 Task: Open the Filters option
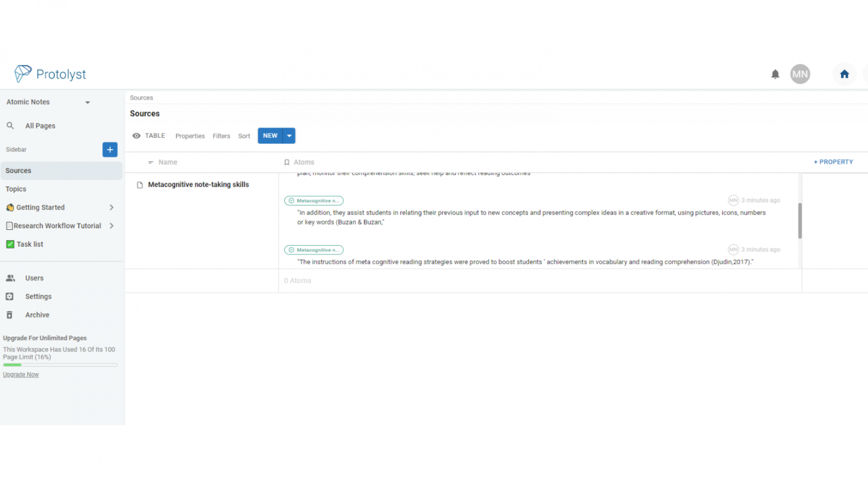[221, 136]
